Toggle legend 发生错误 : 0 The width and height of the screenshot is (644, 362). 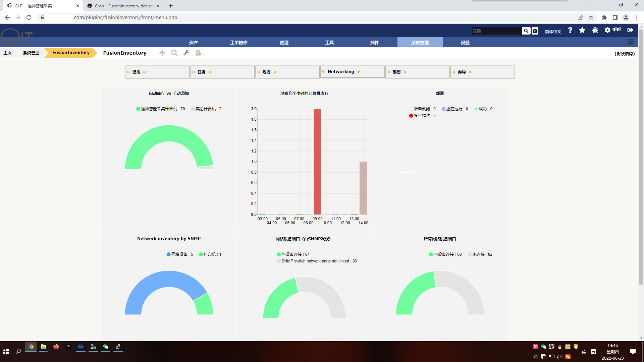pyautogui.click(x=423, y=116)
